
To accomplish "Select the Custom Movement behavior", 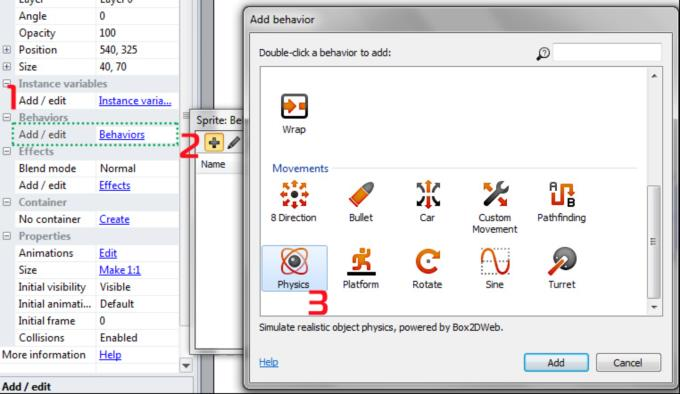I will tap(495, 207).
